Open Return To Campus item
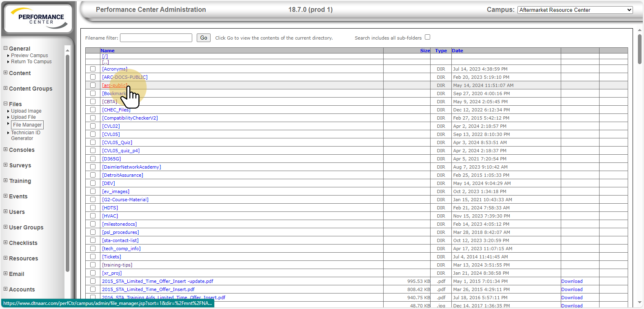Image resolution: width=644 pixels, height=309 pixels. click(31, 62)
